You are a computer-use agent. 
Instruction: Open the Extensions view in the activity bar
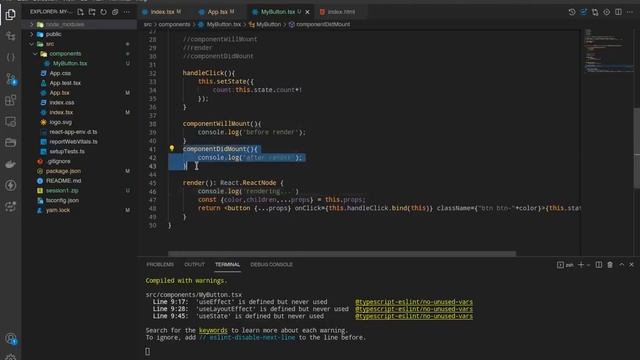click(x=11, y=100)
